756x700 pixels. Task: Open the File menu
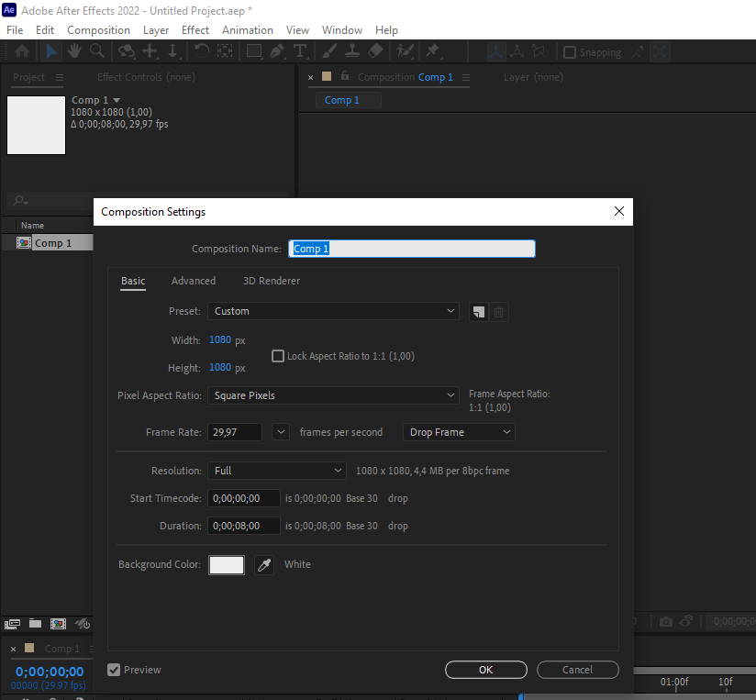coord(15,30)
